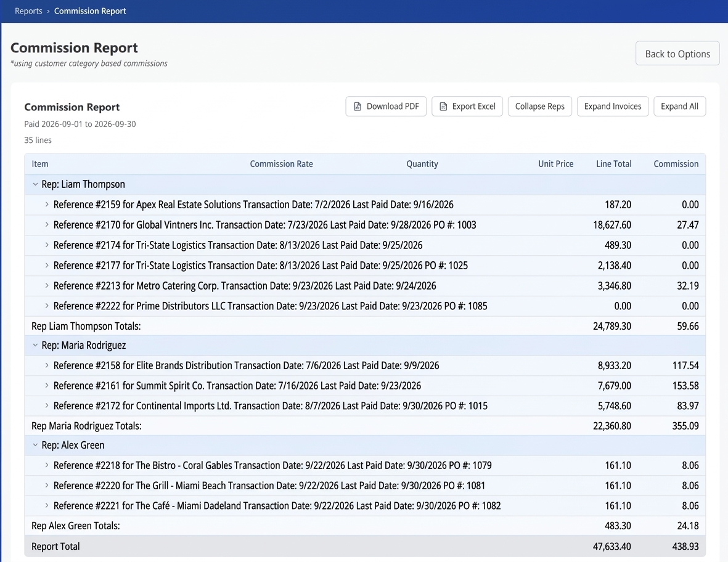Expand Reference #2213 Metro Catering row
The height and width of the screenshot is (562, 728).
(47, 285)
